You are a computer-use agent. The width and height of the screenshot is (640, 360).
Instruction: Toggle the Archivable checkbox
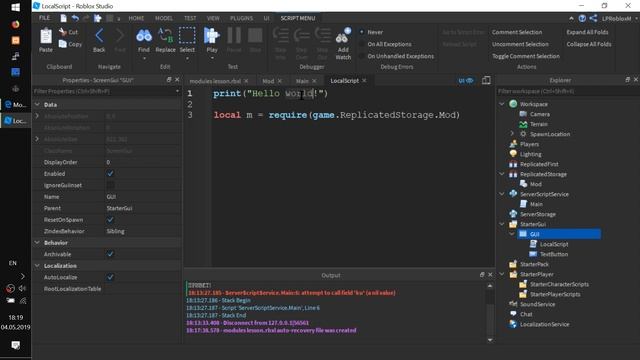coord(110,254)
